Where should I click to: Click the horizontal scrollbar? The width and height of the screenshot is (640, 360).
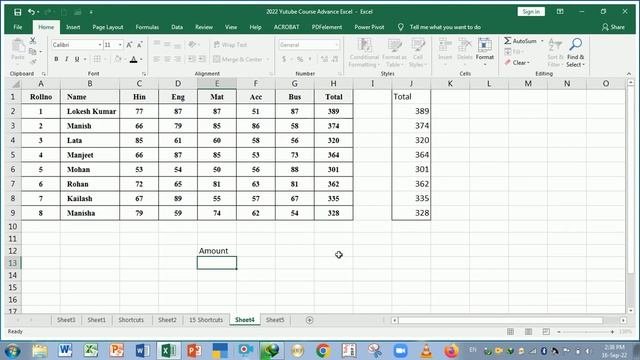point(500,320)
